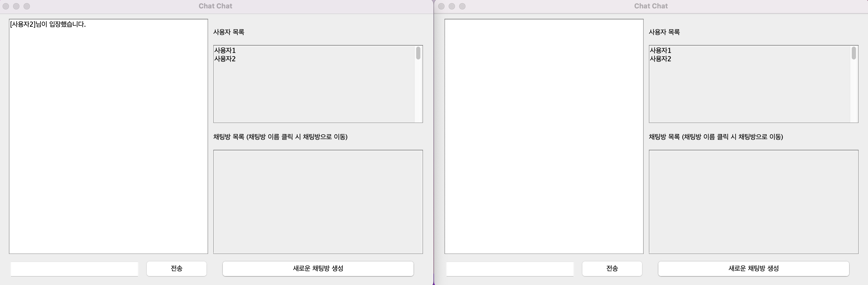
Task: Select 사용자1 in left window user list
Action: click(225, 51)
